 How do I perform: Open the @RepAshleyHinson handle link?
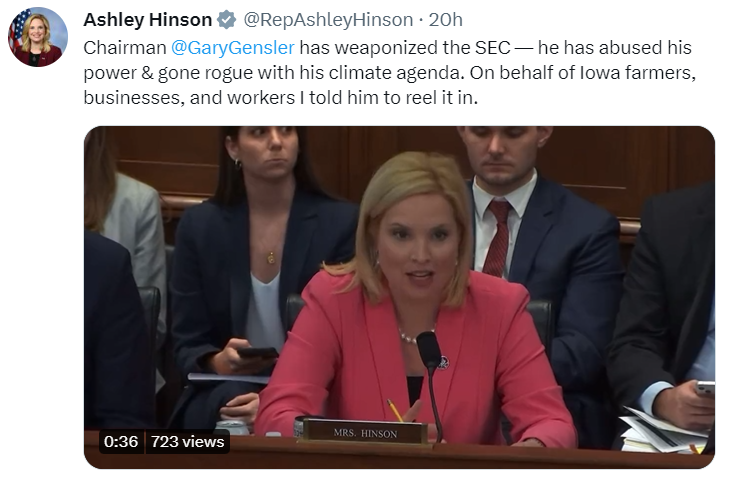328,20
